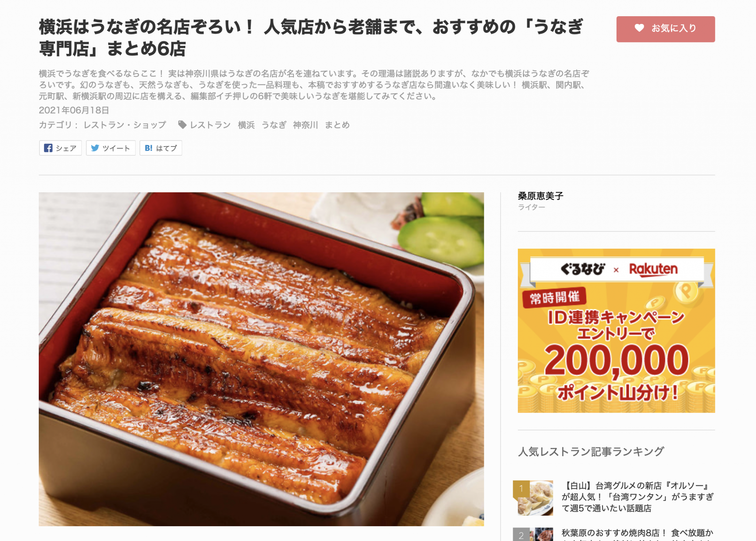This screenshot has width=756, height=541.
Task: Open author 桑原恵美子 profile
Action: [x=540, y=196]
